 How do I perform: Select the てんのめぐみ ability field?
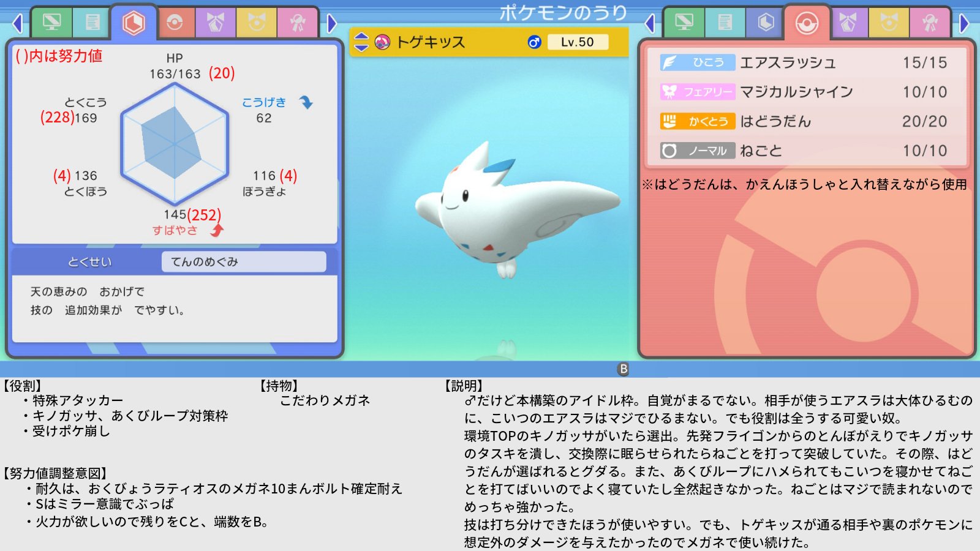244,262
